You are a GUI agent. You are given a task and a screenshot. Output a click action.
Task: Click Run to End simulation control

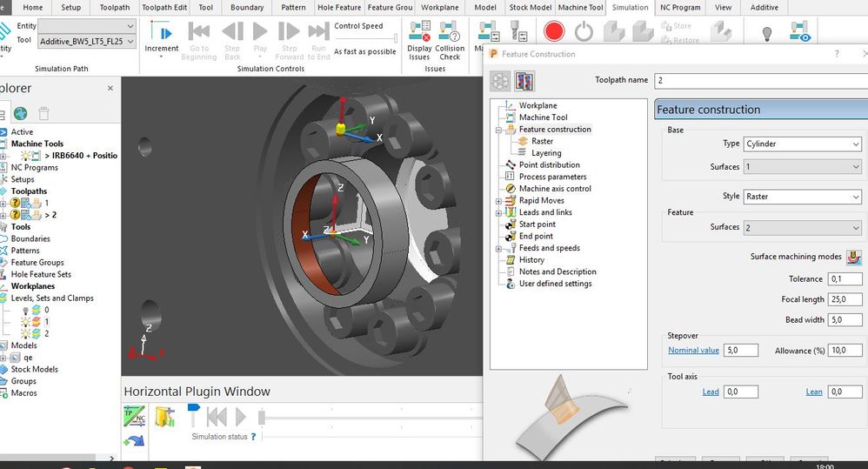point(319,40)
